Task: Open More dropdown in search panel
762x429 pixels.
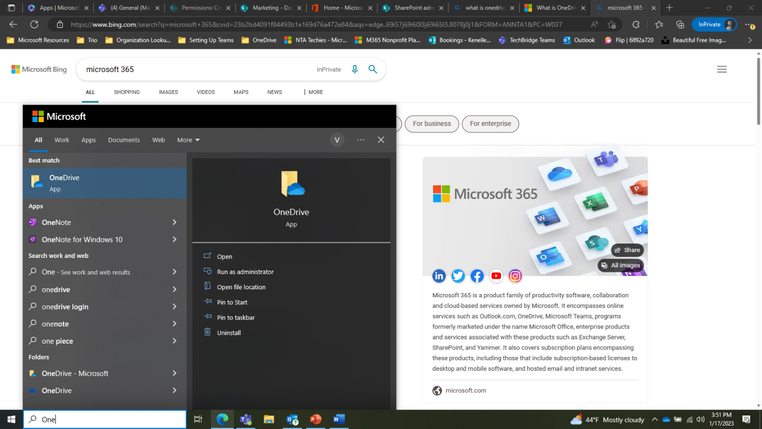Action: click(188, 140)
